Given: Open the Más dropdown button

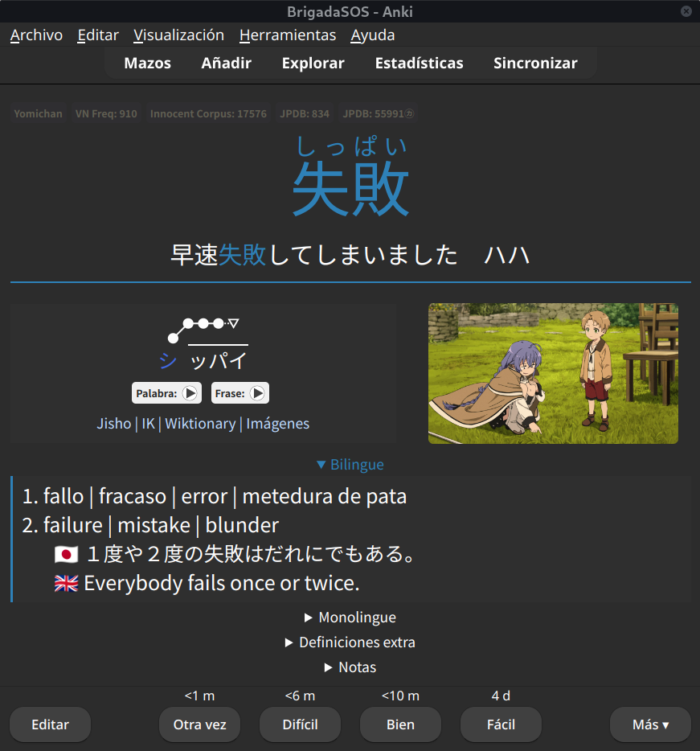Looking at the screenshot, I should (650, 724).
